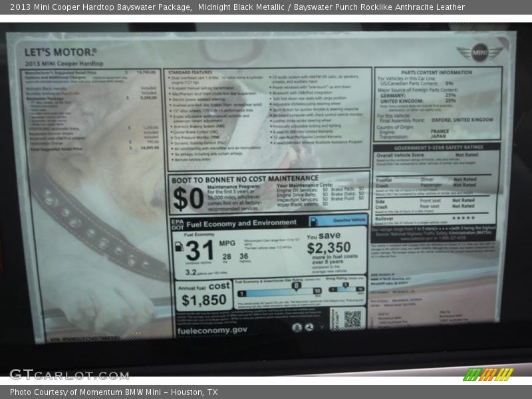Screen dimensions: 532x399
Task: Click the 36 highway mileage value
Action: tap(243, 257)
